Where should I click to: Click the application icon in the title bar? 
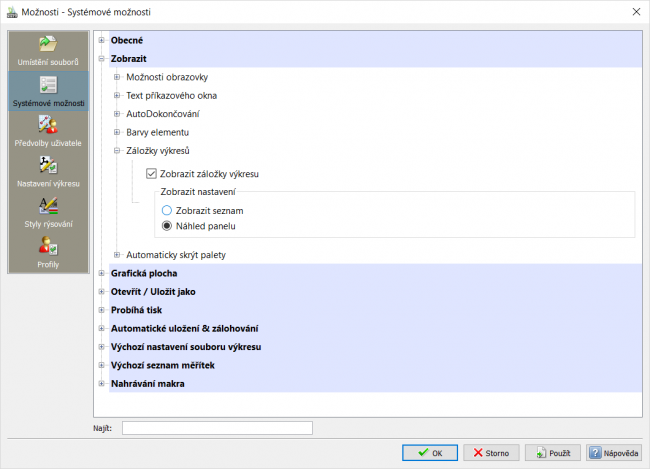click(x=12, y=12)
